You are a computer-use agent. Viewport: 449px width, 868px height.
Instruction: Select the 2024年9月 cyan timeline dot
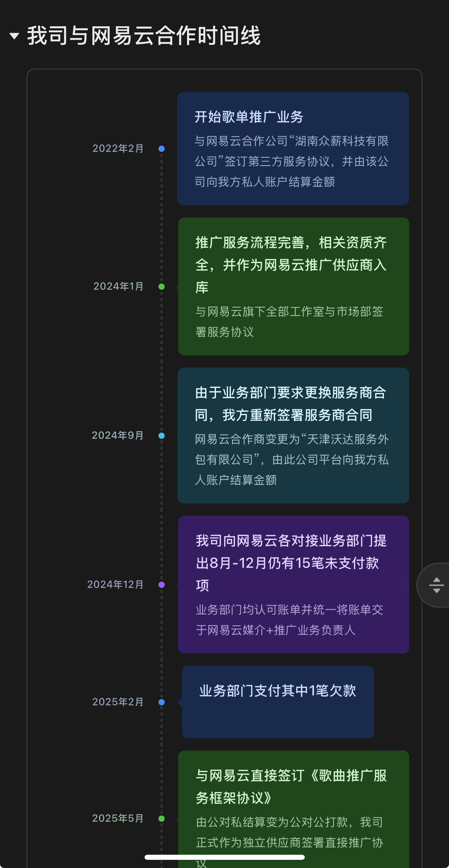pyautogui.click(x=162, y=436)
